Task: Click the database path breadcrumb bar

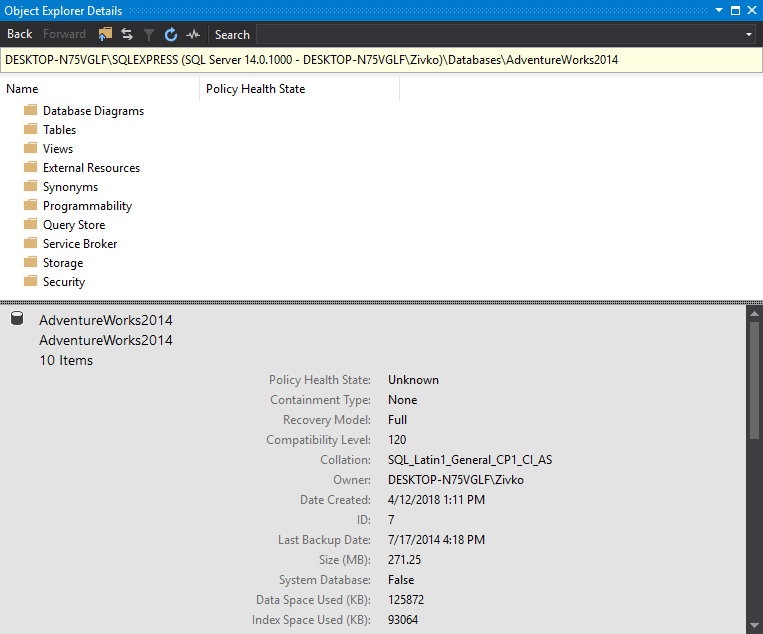Action: tap(381, 60)
